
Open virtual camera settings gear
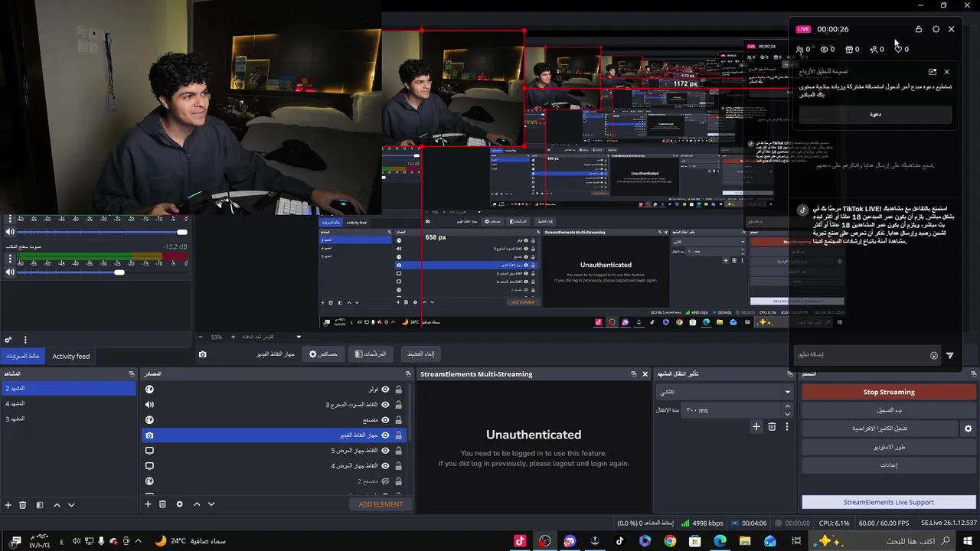pyautogui.click(x=968, y=429)
